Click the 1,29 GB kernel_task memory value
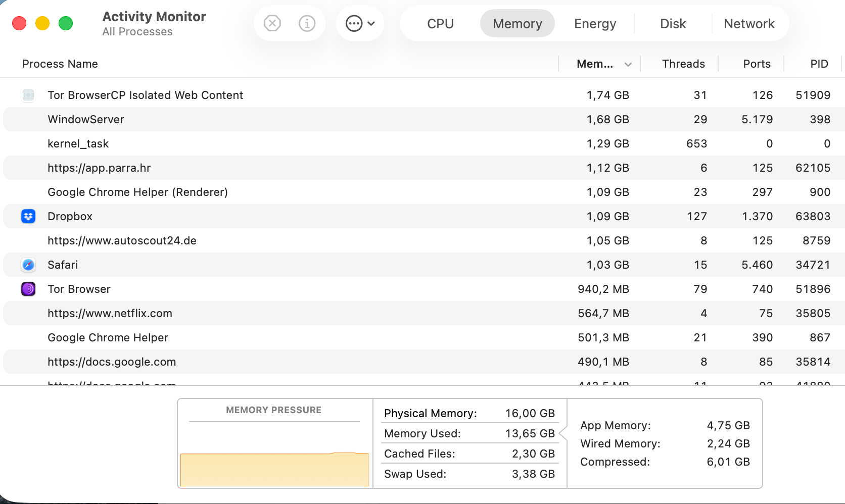The height and width of the screenshot is (504, 845). point(607,144)
